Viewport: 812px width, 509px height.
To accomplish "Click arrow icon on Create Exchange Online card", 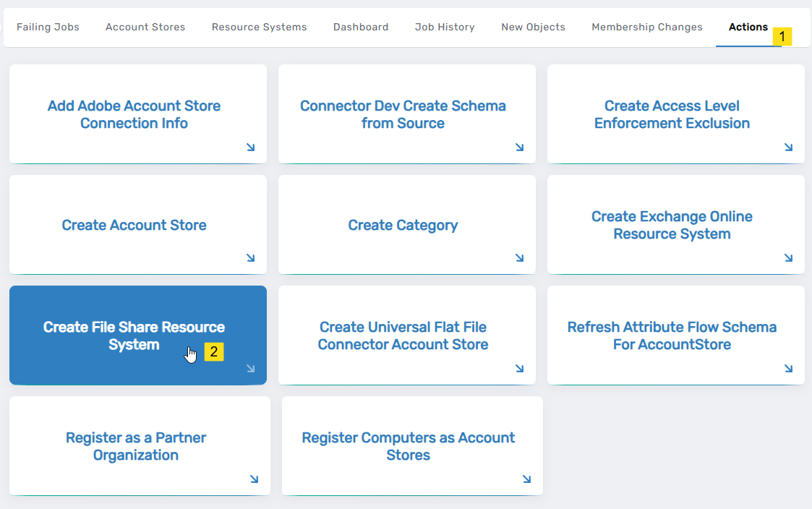I will point(788,258).
